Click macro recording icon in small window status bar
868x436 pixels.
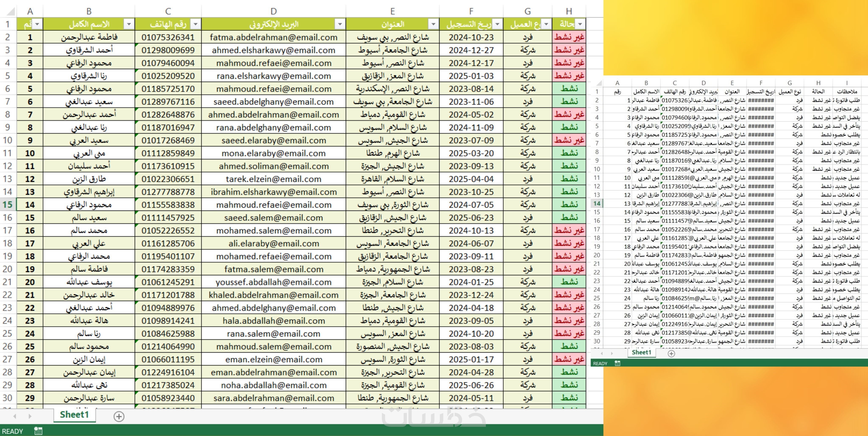[617, 363]
